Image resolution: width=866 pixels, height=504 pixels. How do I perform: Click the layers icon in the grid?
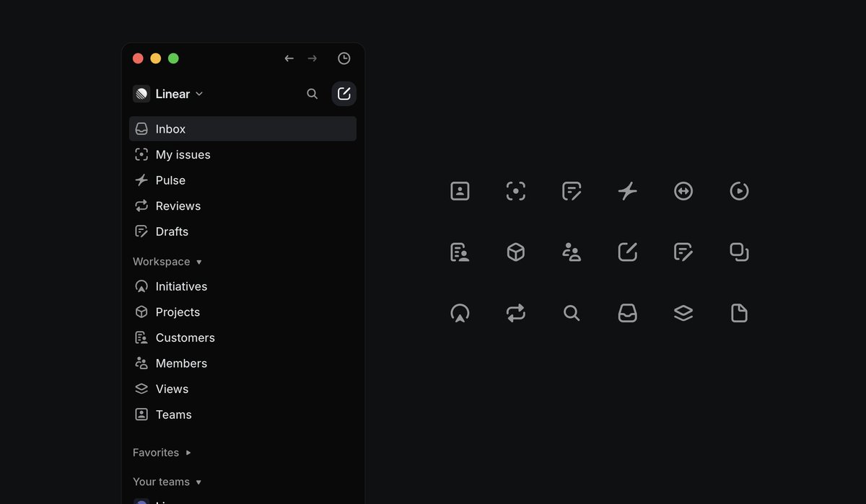pyautogui.click(x=683, y=313)
